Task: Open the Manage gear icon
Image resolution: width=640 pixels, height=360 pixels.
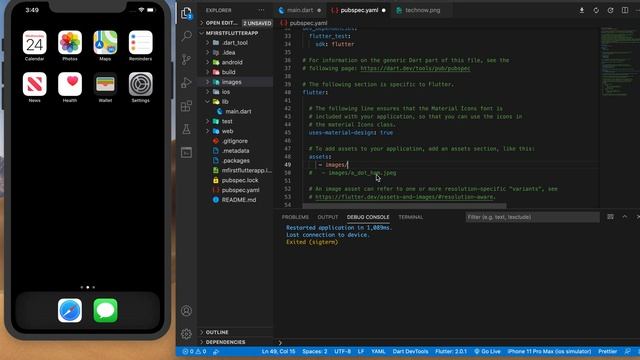Action: [187, 334]
